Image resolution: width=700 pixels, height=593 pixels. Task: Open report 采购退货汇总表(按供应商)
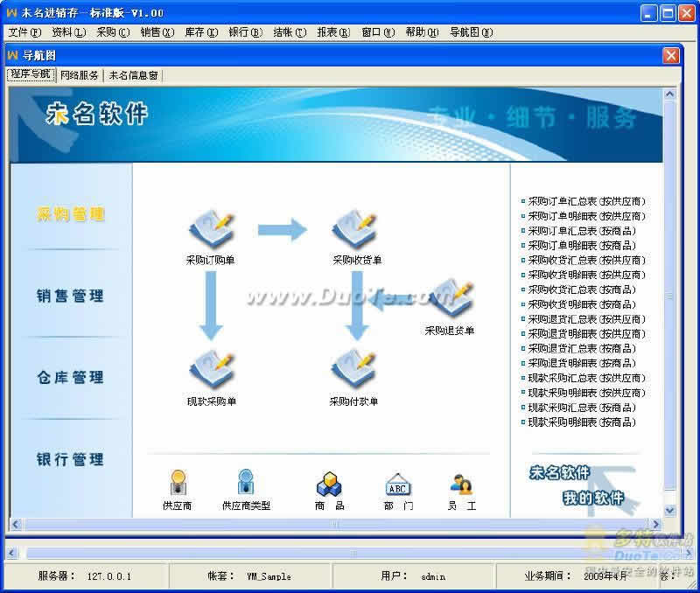tap(586, 319)
